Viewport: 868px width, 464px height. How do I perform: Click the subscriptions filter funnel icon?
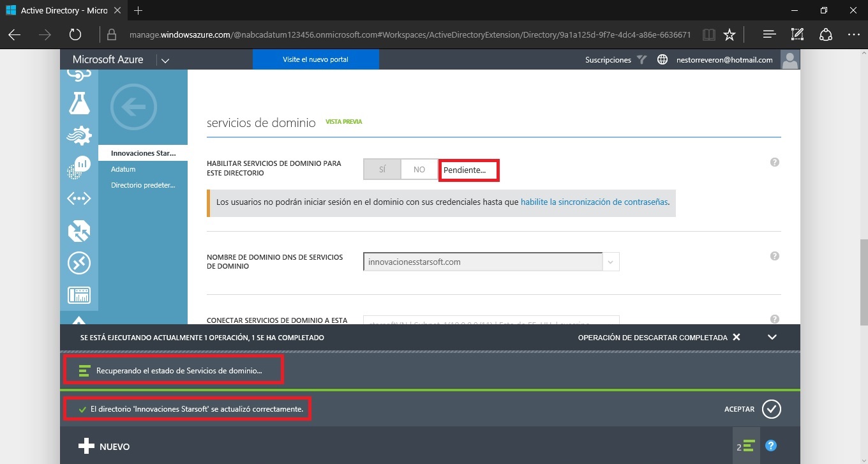[x=641, y=59]
